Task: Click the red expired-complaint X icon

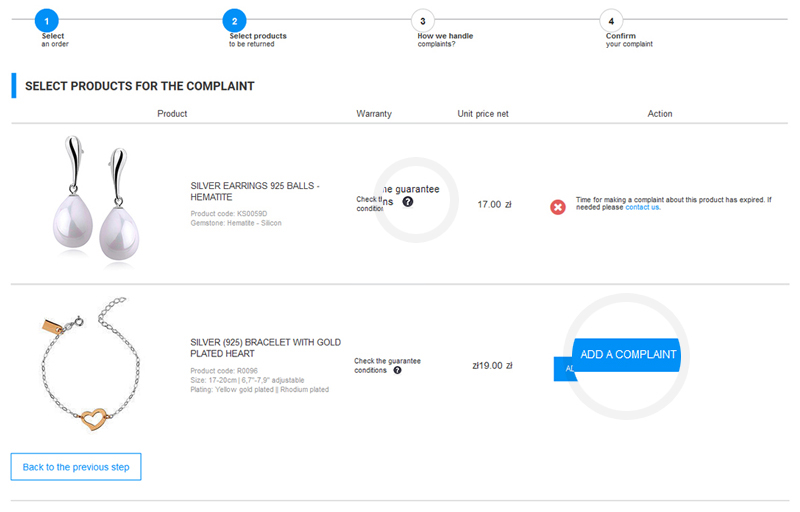Action: pos(558,207)
